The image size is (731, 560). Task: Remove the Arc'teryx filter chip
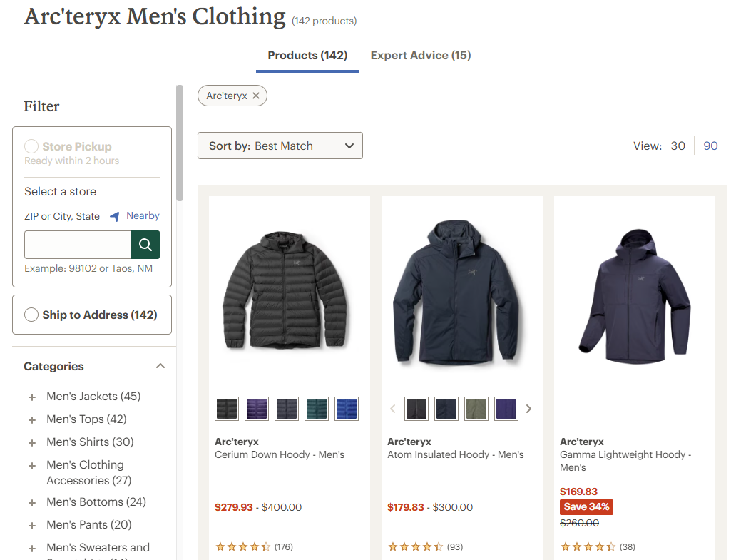pos(256,96)
